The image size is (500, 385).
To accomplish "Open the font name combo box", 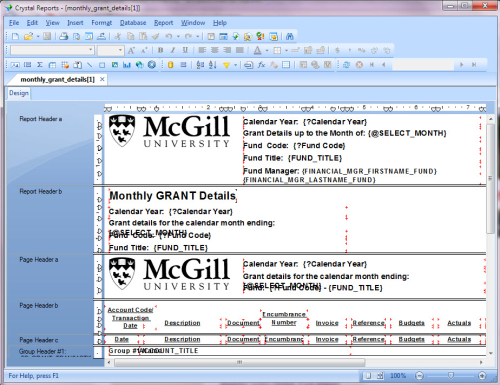I will 52,50.
